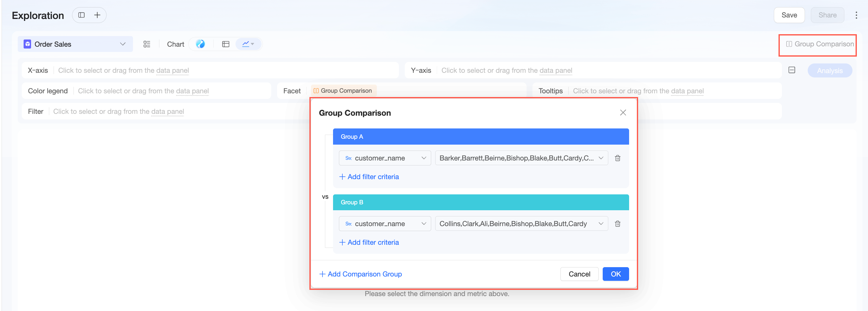Click the Group Comparison facet tag
This screenshot has height=311, width=868.
(343, 91)
